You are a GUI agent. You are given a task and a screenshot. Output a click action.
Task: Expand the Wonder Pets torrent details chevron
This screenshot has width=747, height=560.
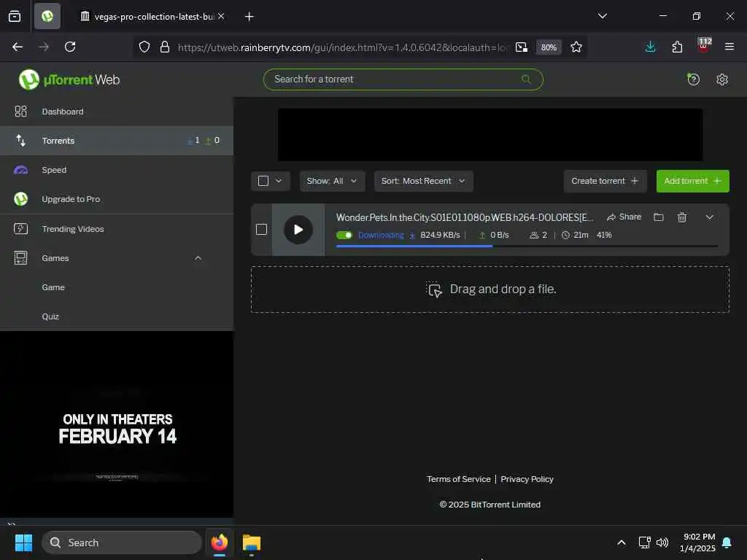point(709,217)
